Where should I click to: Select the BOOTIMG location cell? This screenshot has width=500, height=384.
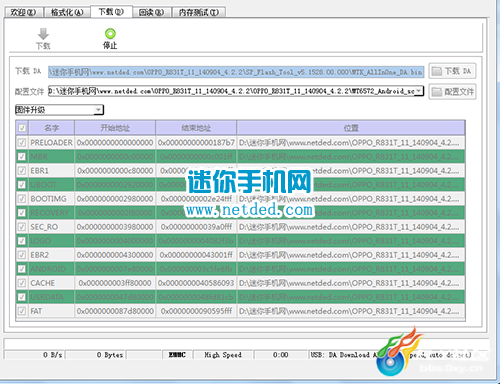[x=351, y=199]
